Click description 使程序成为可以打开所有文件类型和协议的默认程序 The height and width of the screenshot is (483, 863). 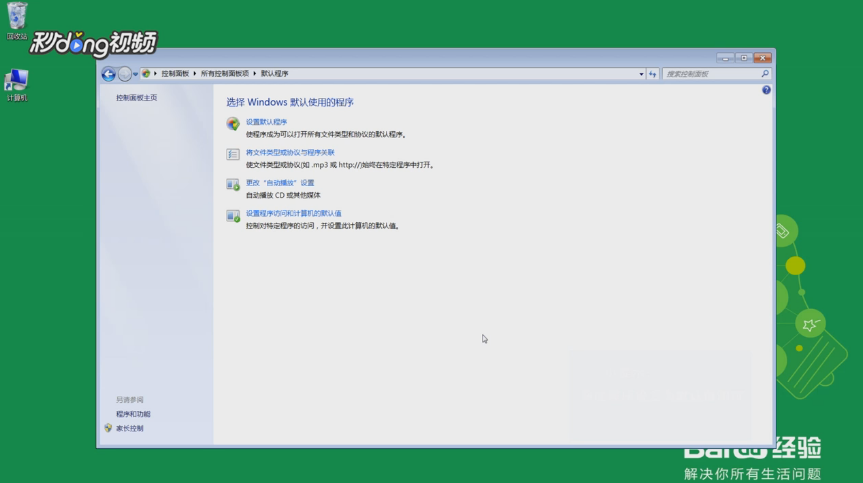tap(325, 134)
